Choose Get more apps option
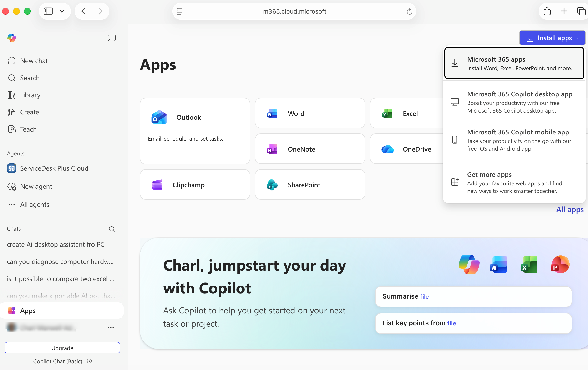Viewport: 588px width, 370px height. (x=514, y=182)
